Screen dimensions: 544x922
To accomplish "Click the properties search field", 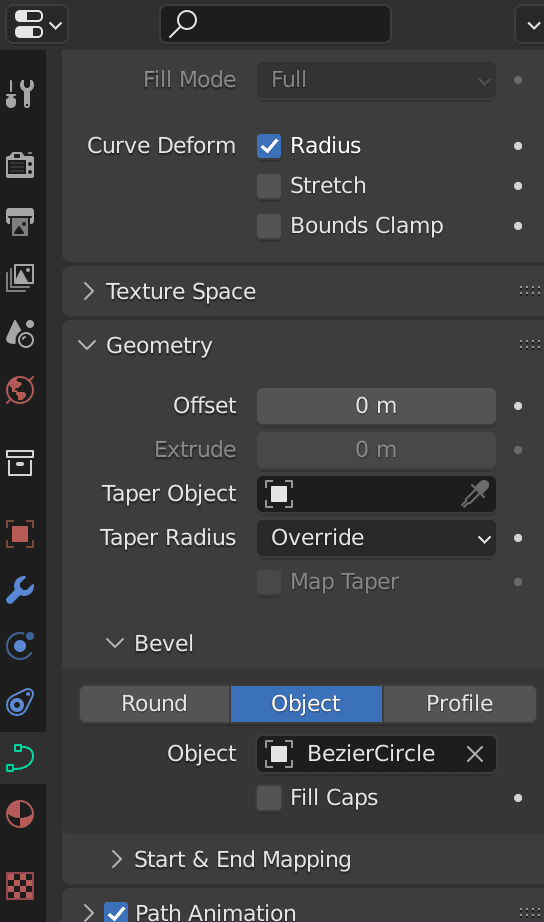I will point(275,24).
